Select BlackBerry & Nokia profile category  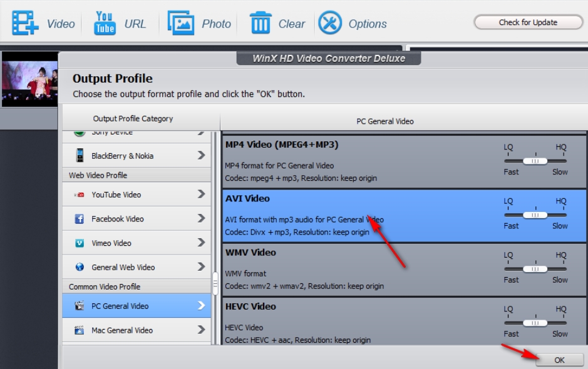coord(137,156)
